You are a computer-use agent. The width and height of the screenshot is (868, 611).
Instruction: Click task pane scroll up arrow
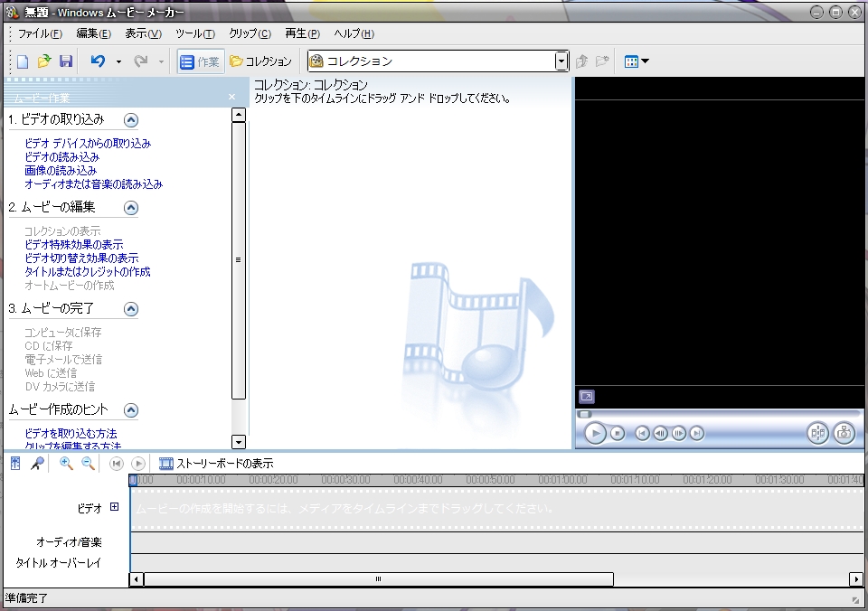239,115
